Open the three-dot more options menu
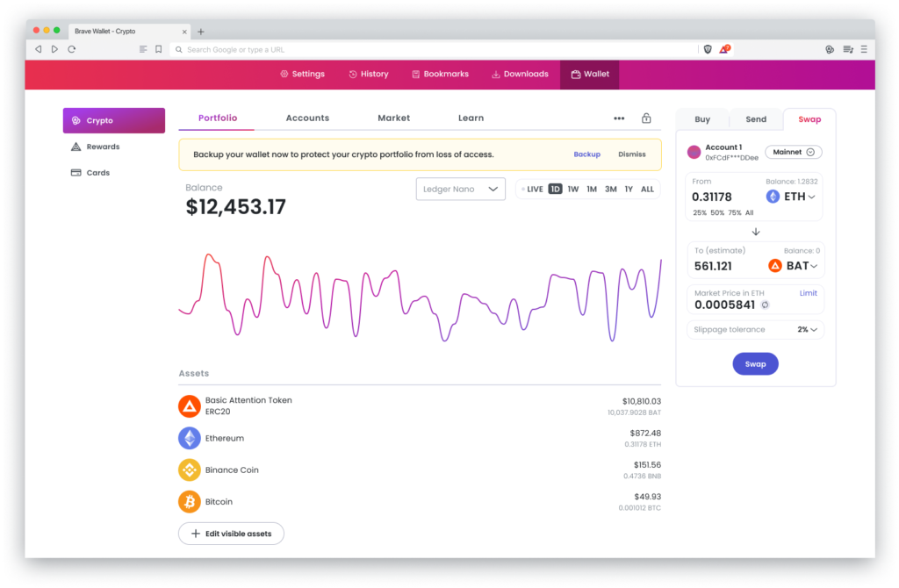Screen dimensions: 899x588 [x=619, y=118]
